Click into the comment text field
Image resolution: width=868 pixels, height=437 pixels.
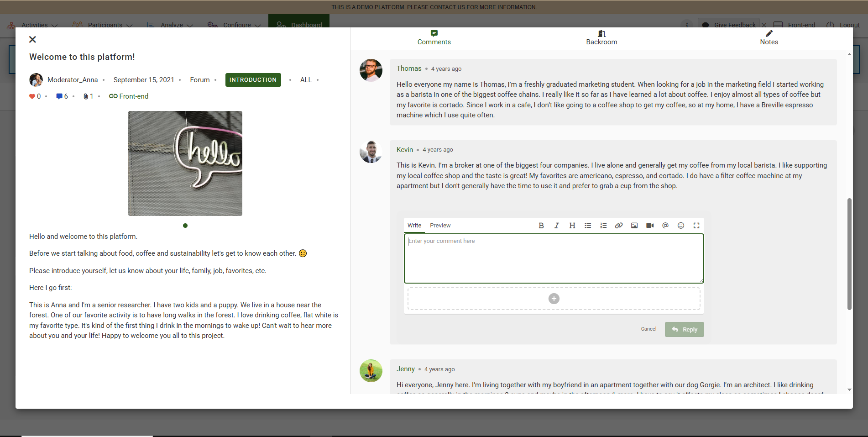[554, 258]
